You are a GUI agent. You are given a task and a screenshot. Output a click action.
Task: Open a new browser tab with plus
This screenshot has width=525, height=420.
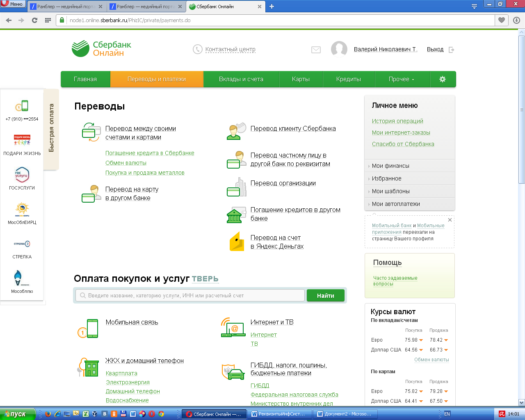pos(272,6)
